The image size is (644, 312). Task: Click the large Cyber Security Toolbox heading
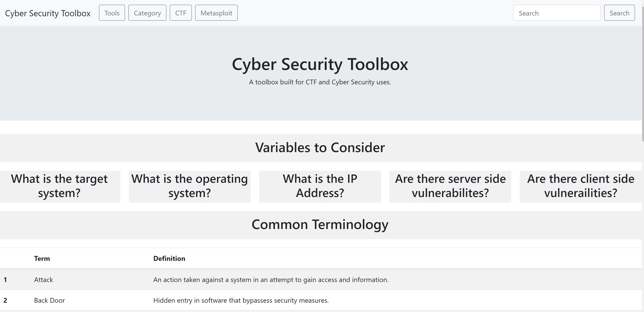coord(320,64)
